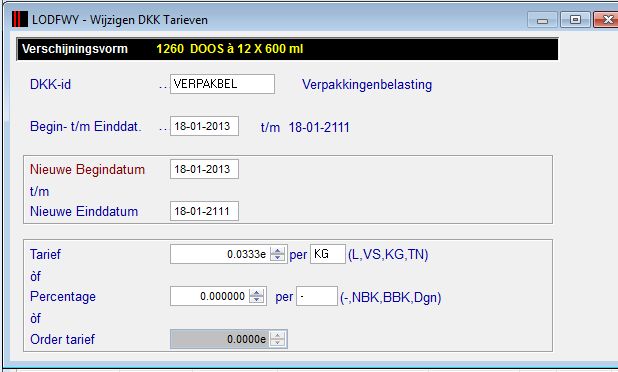Screen dimensions: 618x372
Task: Edit the Nieuwe Einddatum date field
Action: click(x=204, y=211)
